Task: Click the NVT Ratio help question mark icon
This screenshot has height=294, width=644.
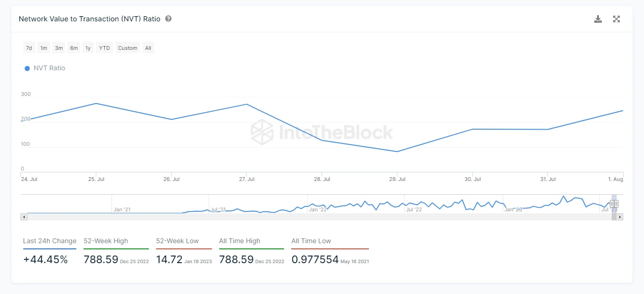Action: [168, 19]
